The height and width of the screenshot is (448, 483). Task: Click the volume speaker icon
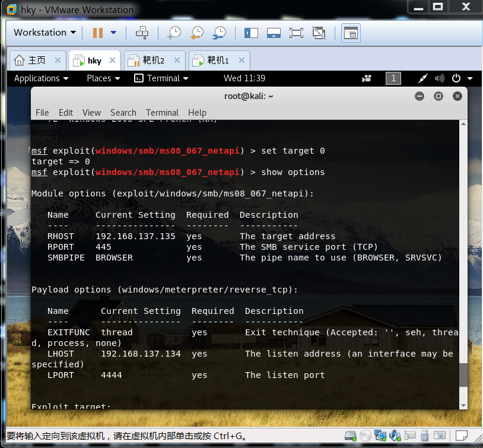(x=439, y=78)
